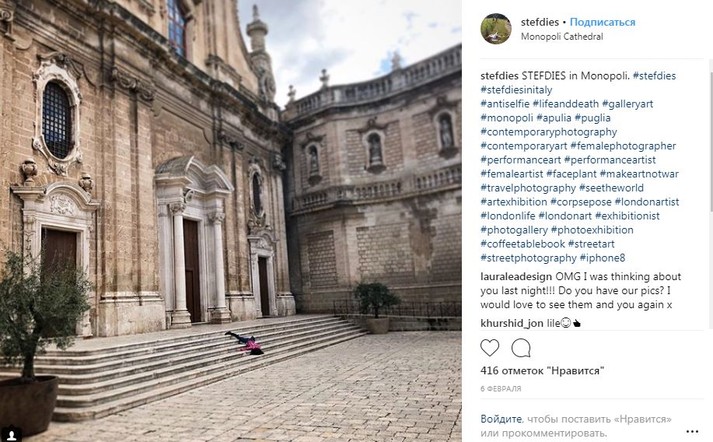View the 416 likes count

pyautogui.click(x=542, y=371)
